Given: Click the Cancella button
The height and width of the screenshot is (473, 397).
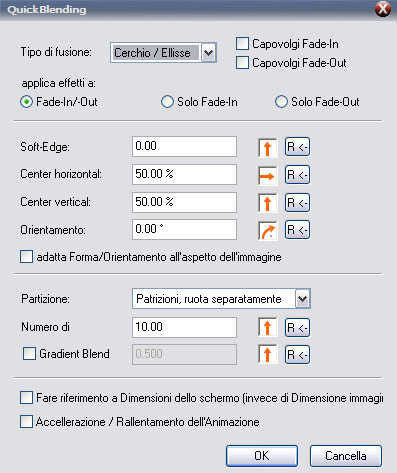Looking at the screenshot, I should pyautogui.click(x=346, y=456).
